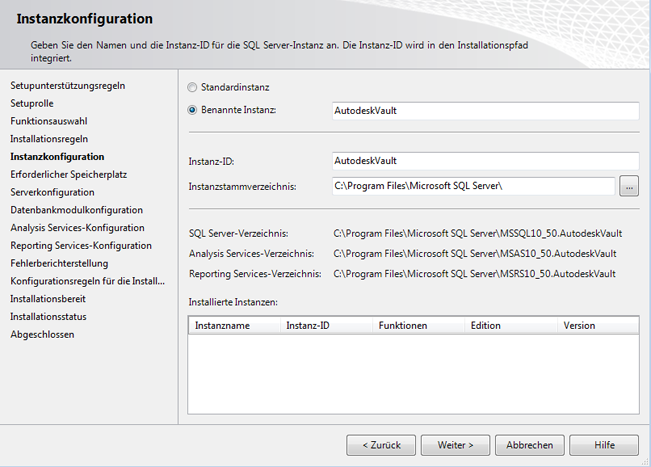Go to the Reporting Services-Konfiguration step
Image resolution: width=651 pixels, height=467 pixels.
pos(81,246)
